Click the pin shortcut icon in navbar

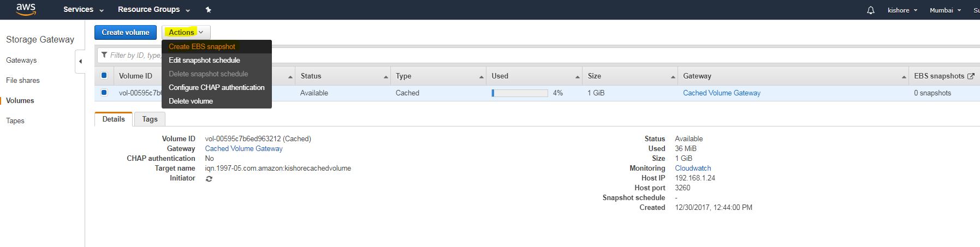[x=208, y=10]
